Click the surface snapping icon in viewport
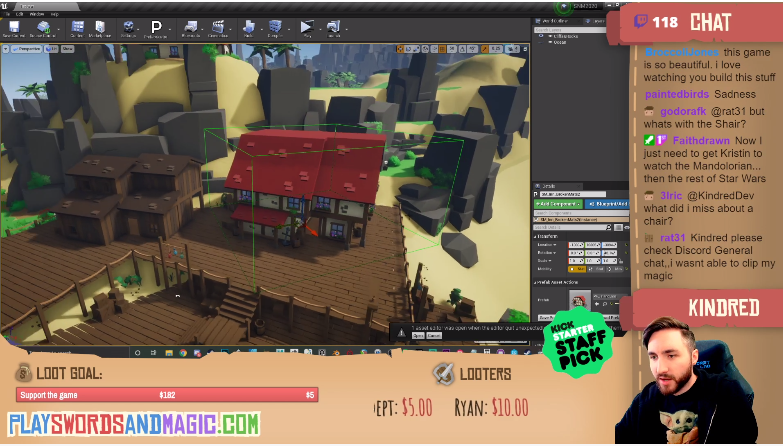 point(434,49)
